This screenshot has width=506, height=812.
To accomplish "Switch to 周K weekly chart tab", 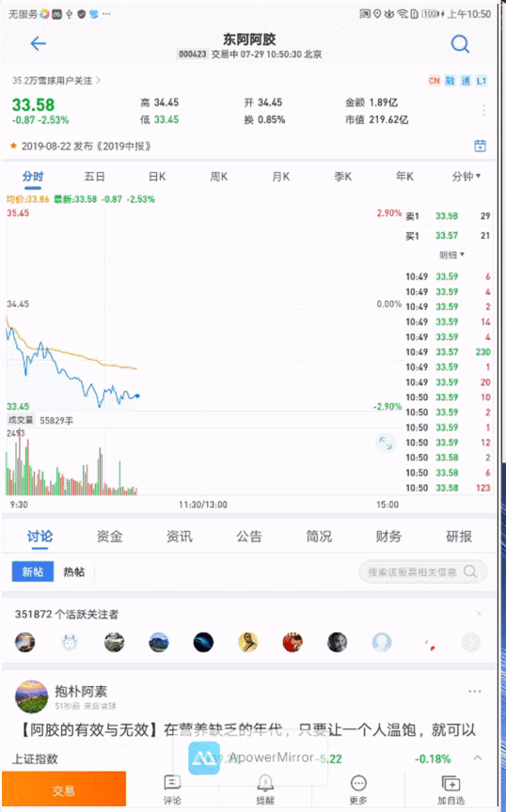I will (218, 177).
